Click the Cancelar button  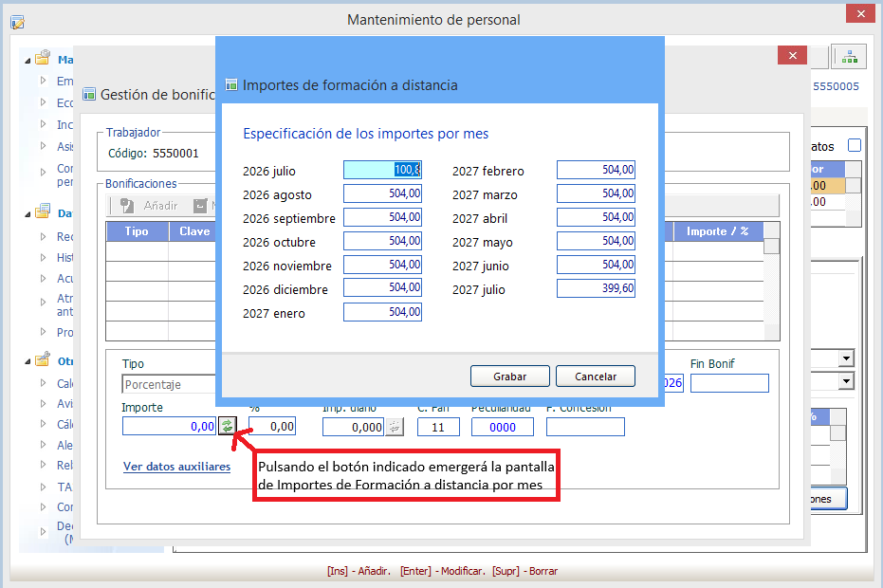pos(596,377)
